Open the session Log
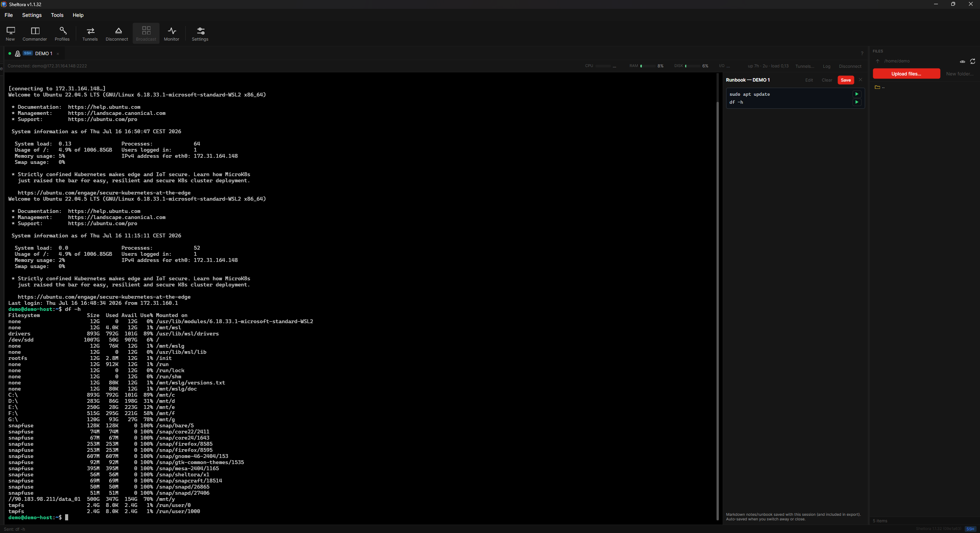This screenshot has width=980, height=533. (826, 66)
